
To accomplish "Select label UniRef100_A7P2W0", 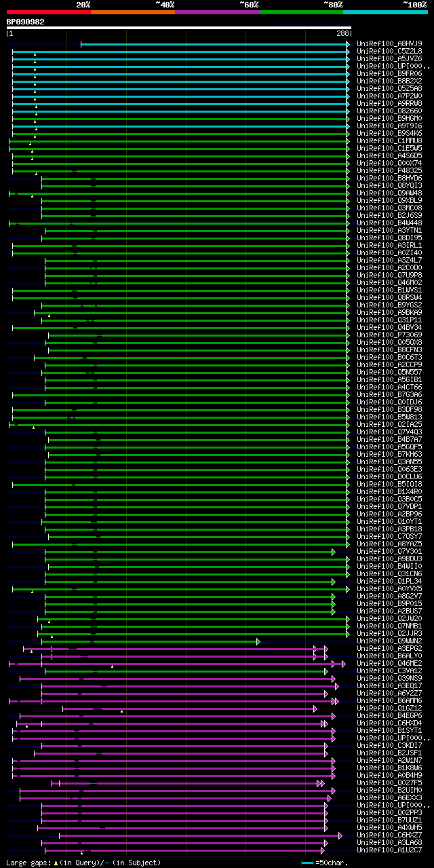I will [x=389, y=96].
